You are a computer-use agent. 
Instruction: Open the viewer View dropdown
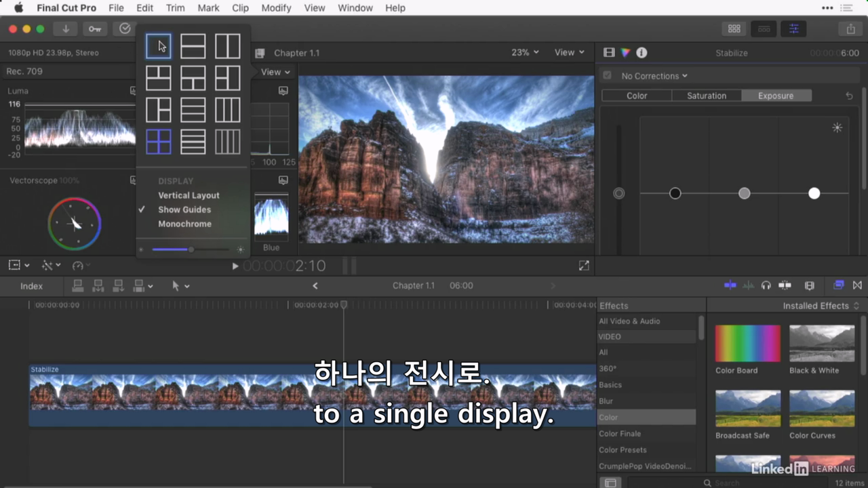click(570, 52)
